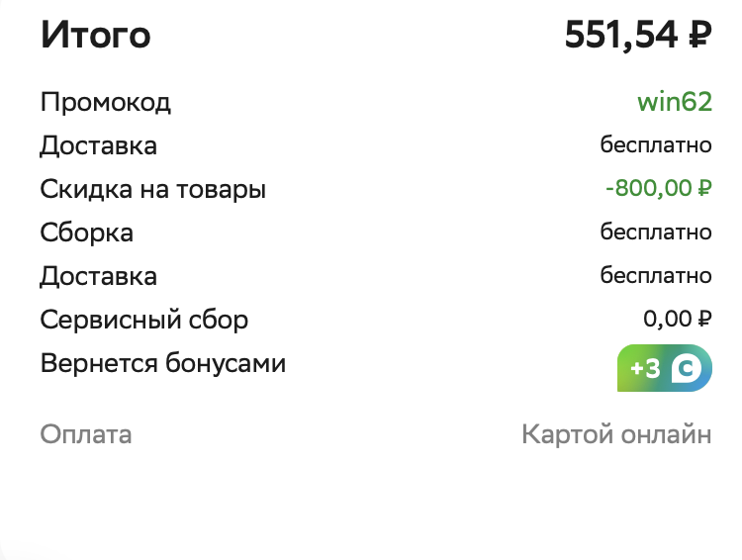Click the Скидка на товары label
The image size is (742, 560).
coord(152,189)
